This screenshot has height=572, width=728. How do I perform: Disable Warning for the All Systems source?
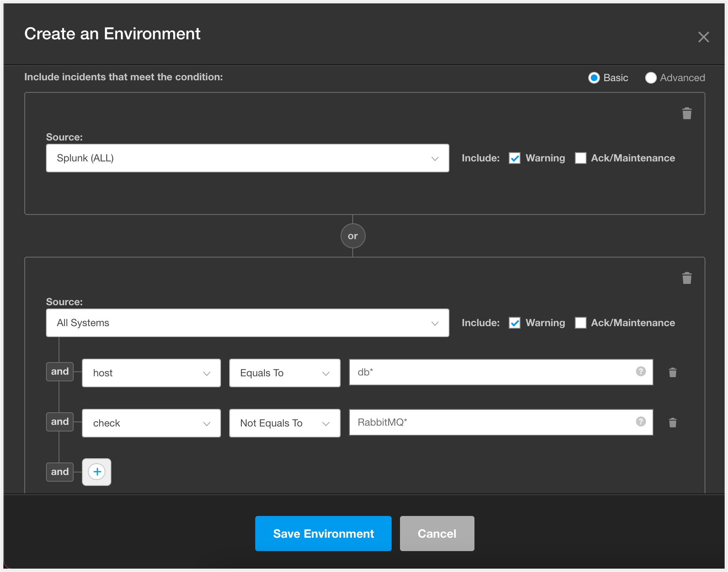[x=514, y=323]
